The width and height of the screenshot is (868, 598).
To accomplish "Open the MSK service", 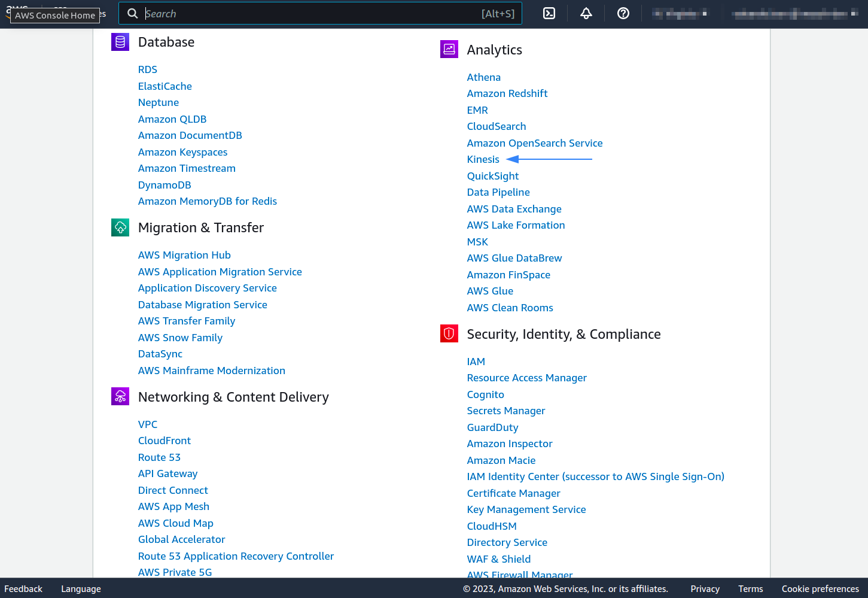I will (x=477, y=242).
